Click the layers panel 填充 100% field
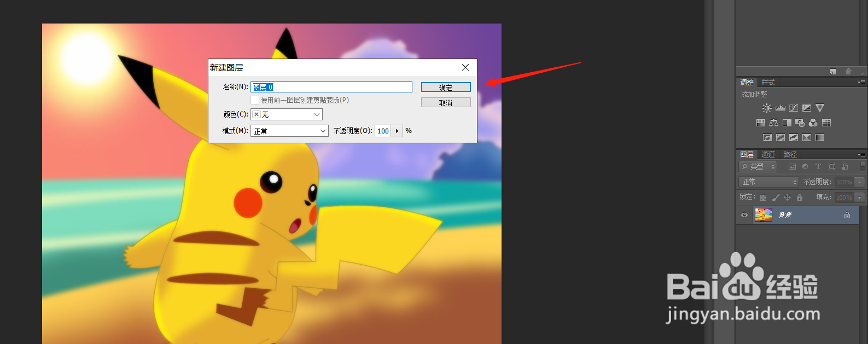The image size is (868, 344). pos(844,197)
